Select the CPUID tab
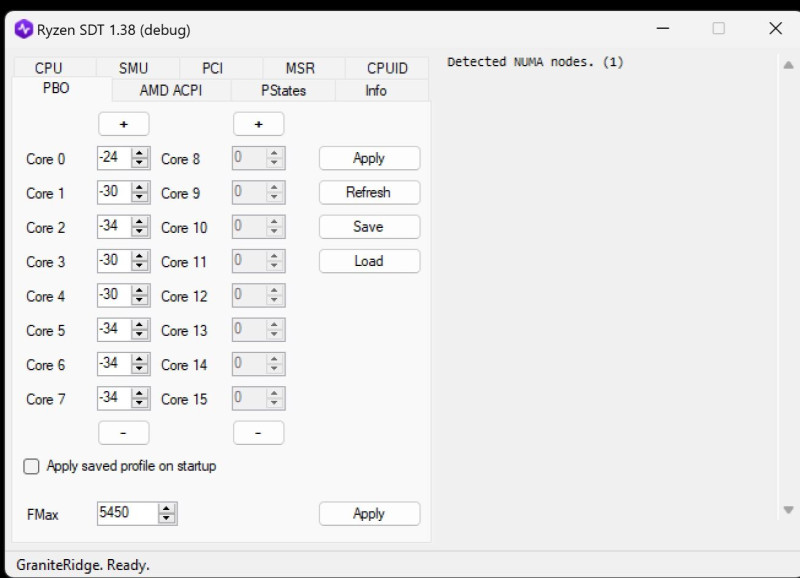The height and width of the screenshot is (578, 800). [387, 68]
